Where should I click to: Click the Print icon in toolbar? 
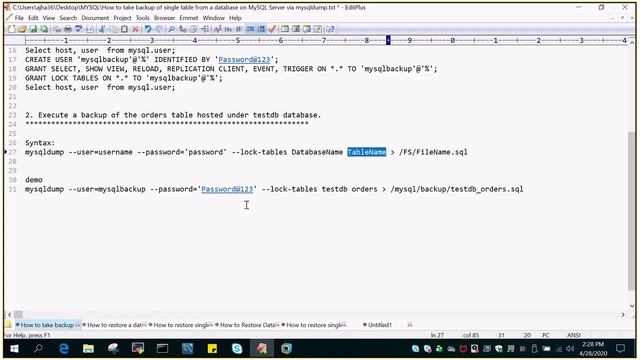pos(68,29)
